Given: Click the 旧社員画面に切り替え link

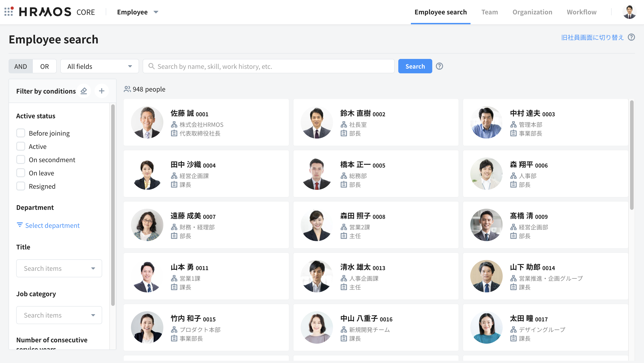Looking at the screenshot, I should tap(592, 38).
